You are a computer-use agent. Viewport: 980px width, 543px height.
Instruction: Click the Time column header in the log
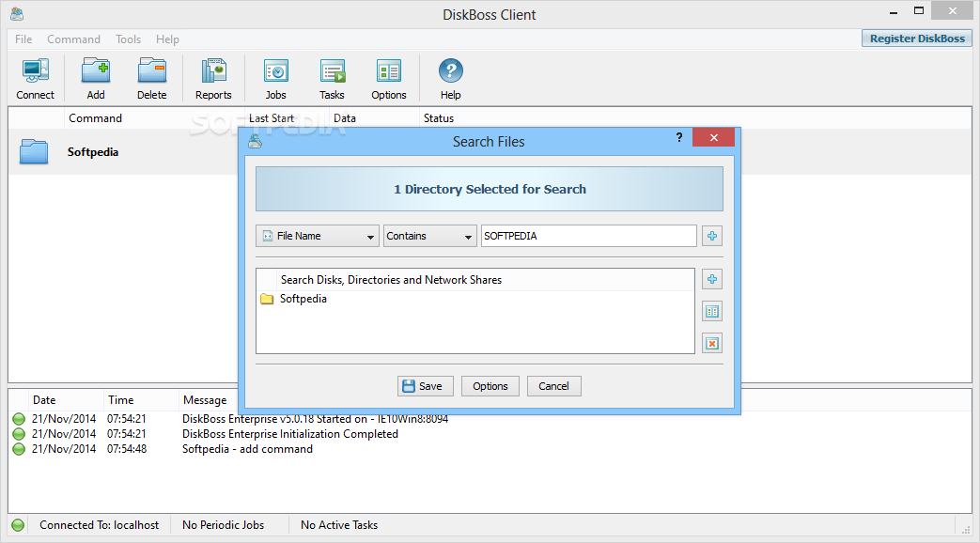click(x=120, y=400)
